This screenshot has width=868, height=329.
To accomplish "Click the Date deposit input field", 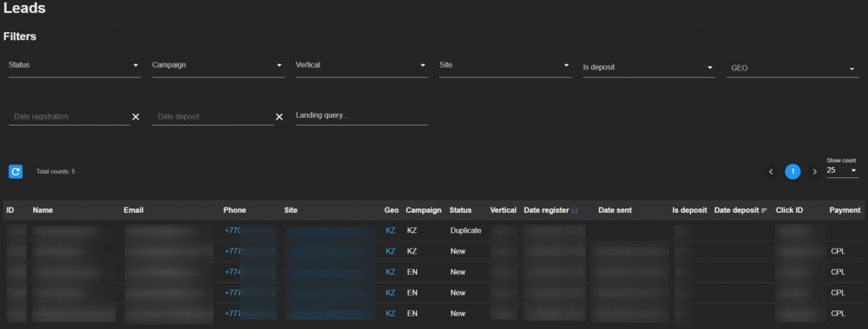I will 213,117.
